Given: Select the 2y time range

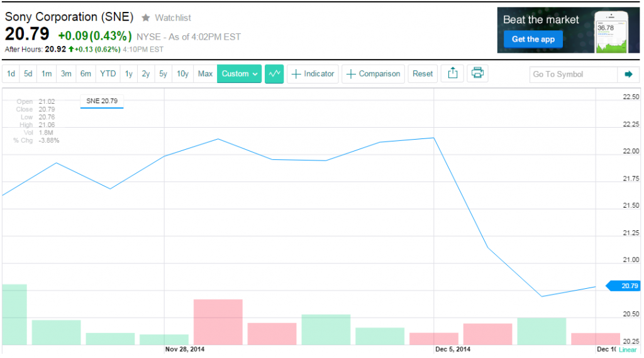Looking at the screenshot, I should pyautogui.click(x=146, y=74).
